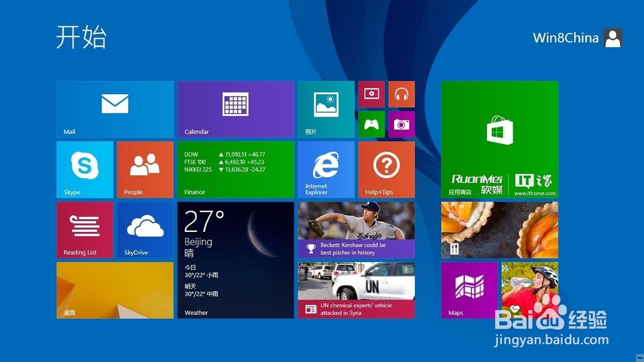Open the Store (应用商店) tile
Screen dimensions: 644x362
click(x=500, y=140)
